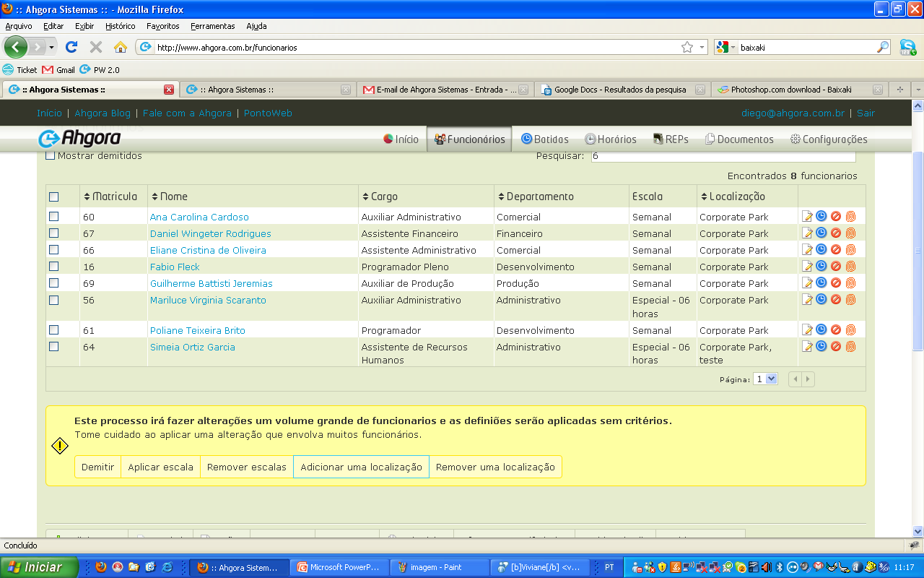This screenshot has width=924, height=578.
Task: Edit employee Ana Carolina Cardoso with pencil icon
Action: click(x=808, y=217)
